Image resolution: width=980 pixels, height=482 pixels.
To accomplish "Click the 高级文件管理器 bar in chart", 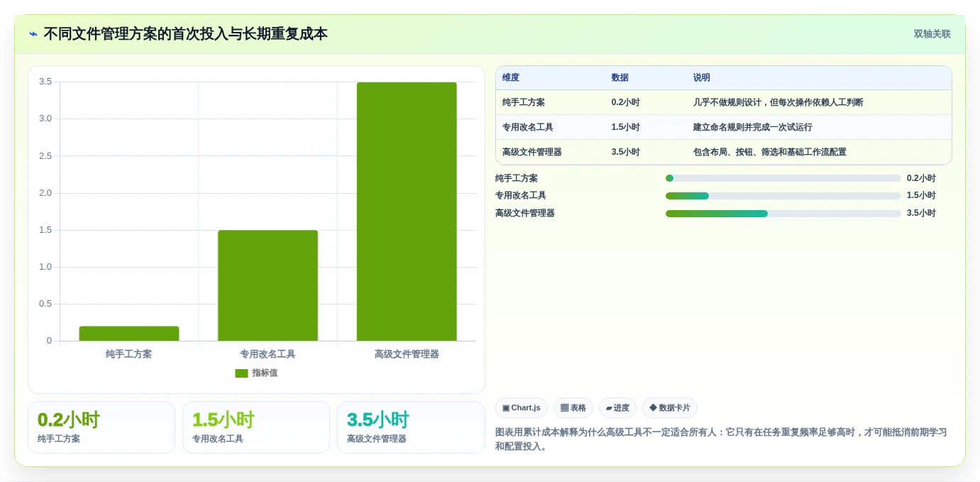I will 407,212.
